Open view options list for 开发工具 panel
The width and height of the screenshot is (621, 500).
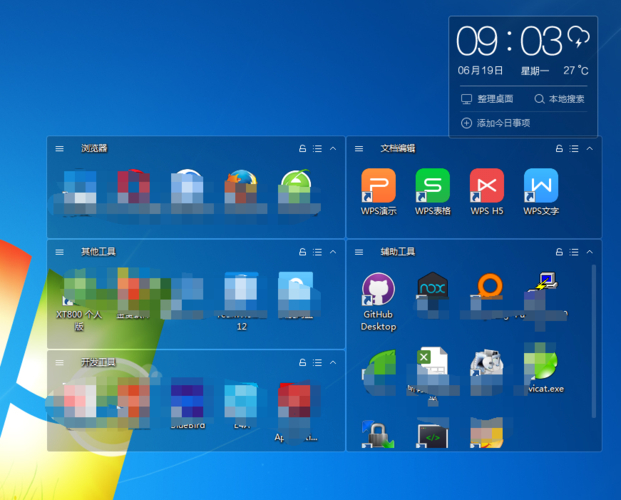(317, 363)
